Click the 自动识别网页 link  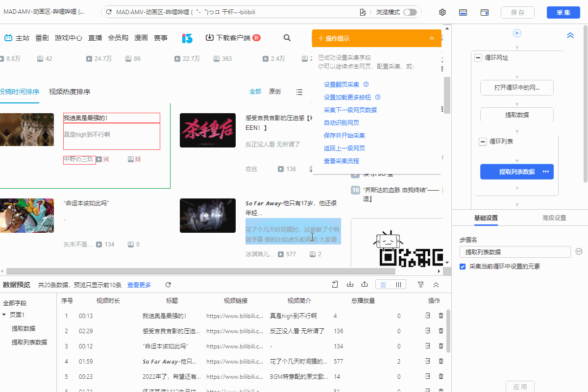(342, 122)
